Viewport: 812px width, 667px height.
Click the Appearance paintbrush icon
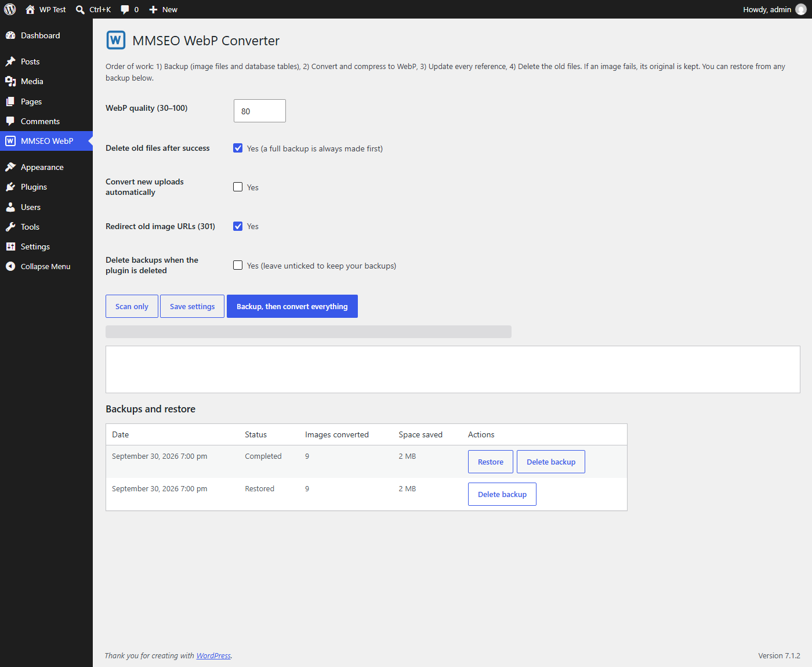point(10,167)
